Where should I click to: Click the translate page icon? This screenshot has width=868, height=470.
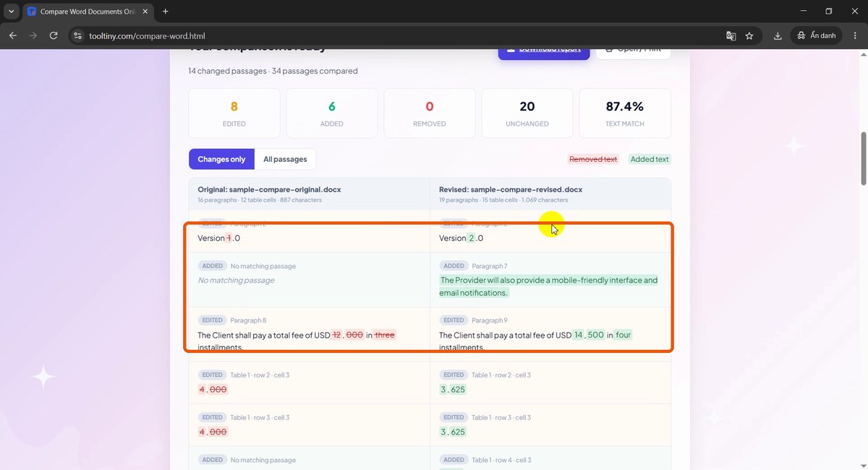[731, 35]
